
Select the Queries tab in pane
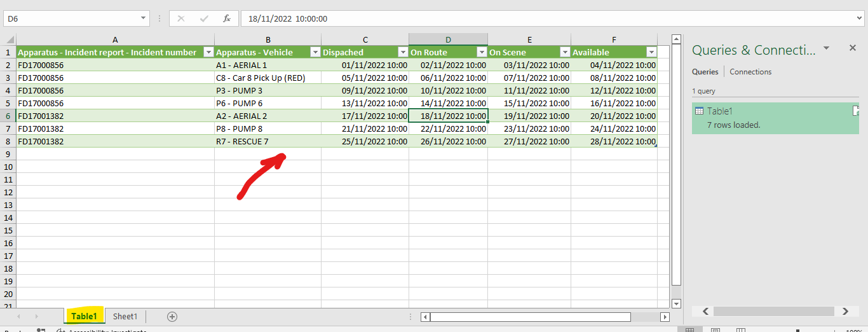coord(705,72)
